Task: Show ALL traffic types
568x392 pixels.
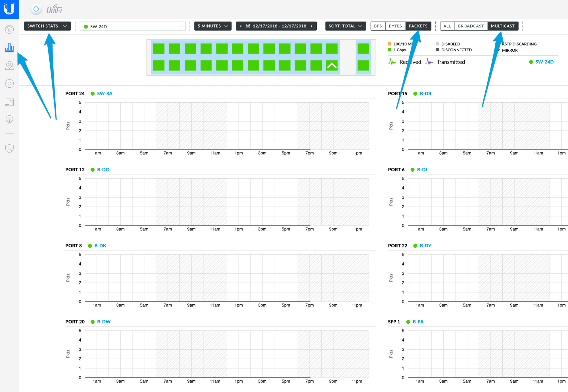Action: pos(447,26)
